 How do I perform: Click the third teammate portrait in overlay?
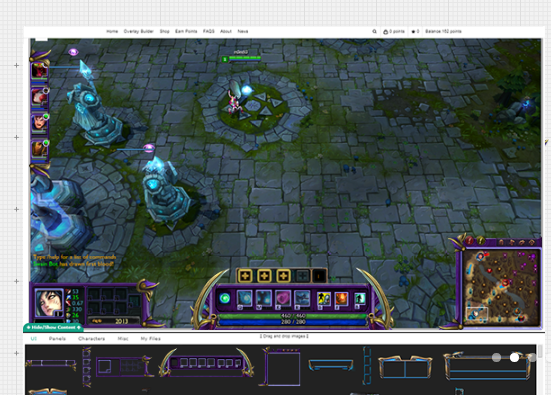tap(40, 123)
